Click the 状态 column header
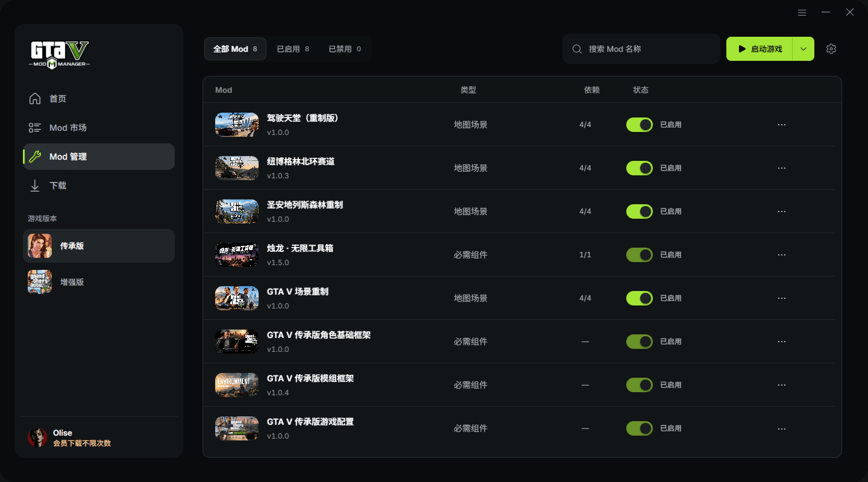Viewport: 868px width, 482px height. 641,90
